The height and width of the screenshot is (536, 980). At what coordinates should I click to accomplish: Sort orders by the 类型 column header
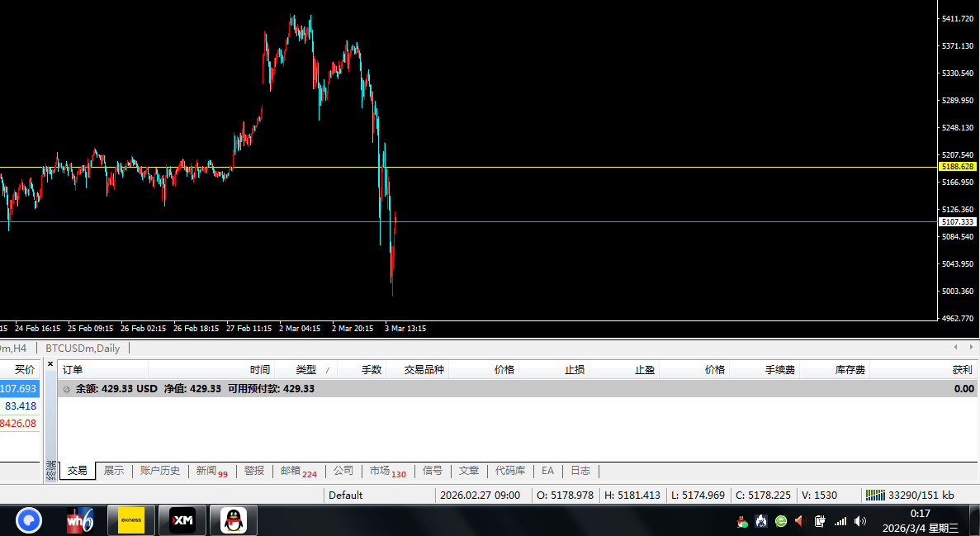click(x=306, y=370)
